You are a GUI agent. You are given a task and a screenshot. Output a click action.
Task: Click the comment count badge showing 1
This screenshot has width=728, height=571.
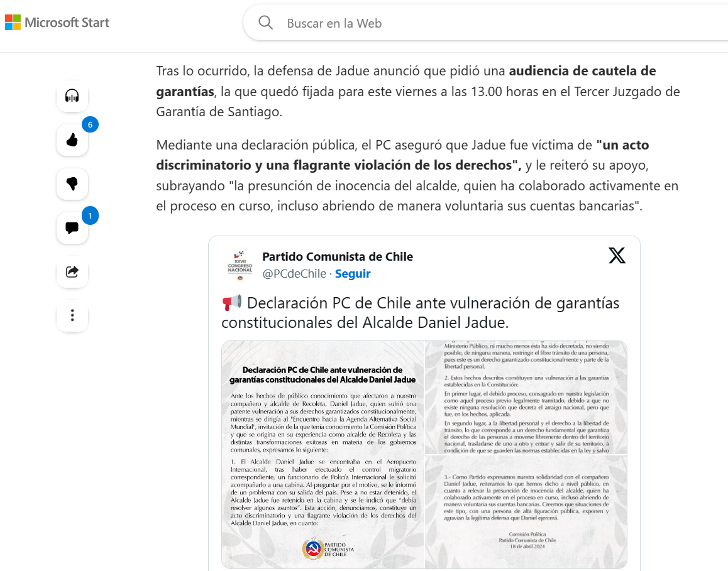click(90, 215)
